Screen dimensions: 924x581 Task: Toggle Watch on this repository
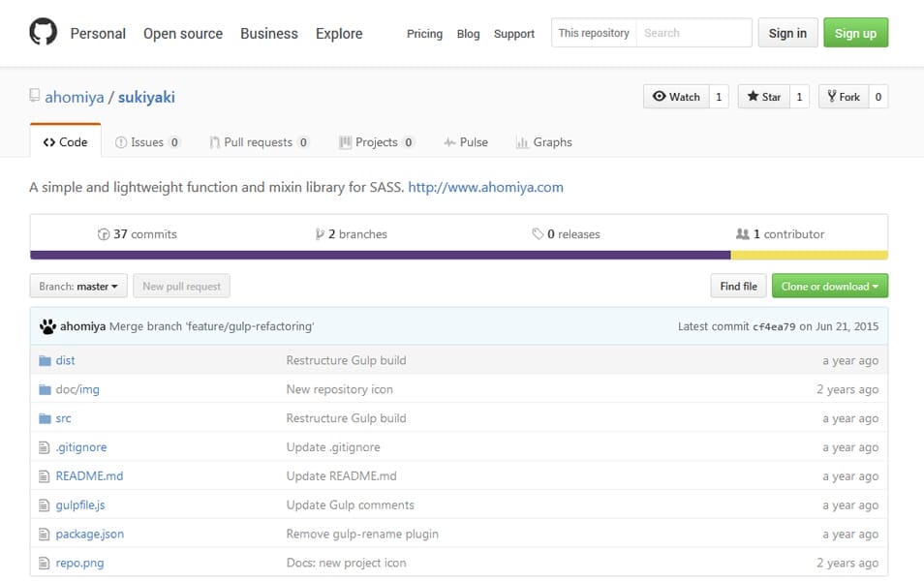[676, 97]
